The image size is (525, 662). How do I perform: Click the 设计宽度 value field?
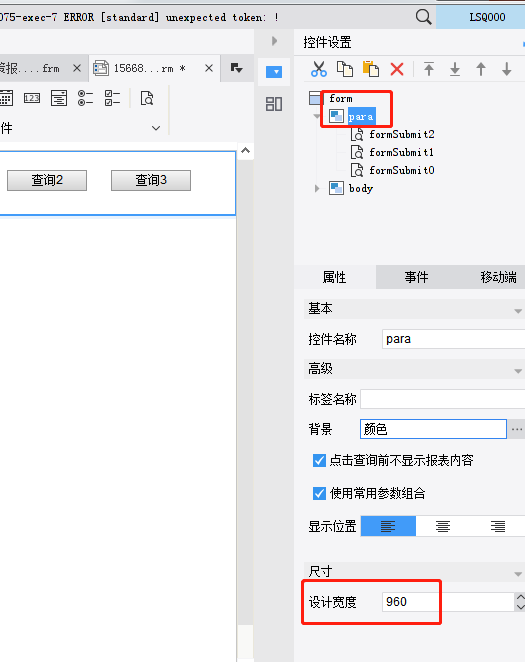pos(448,602)
